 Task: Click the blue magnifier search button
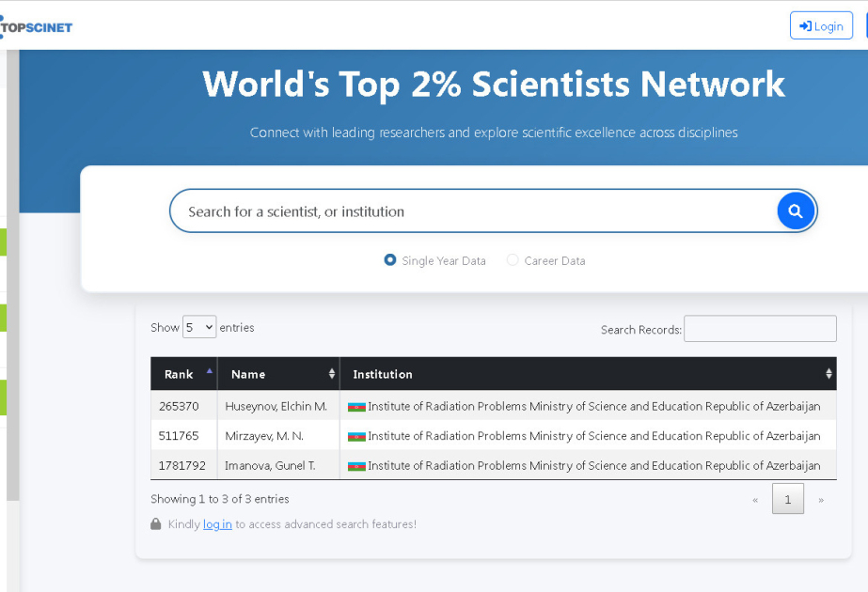pyautogui.click(x=796, y=210)
